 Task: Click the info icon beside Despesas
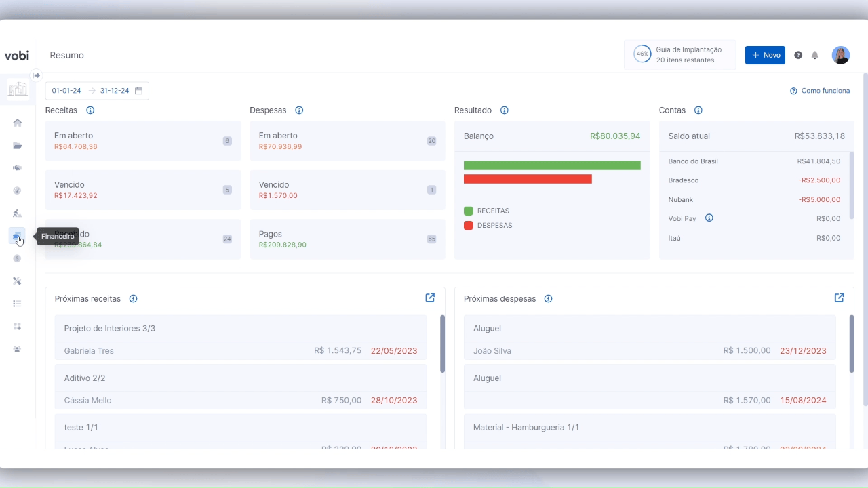point(299,110)
